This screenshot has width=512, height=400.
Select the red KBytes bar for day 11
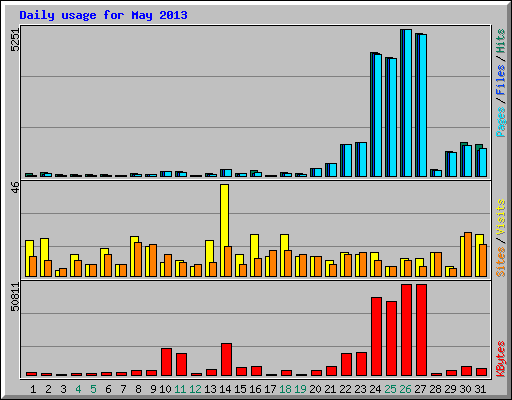tap(181, 365)
